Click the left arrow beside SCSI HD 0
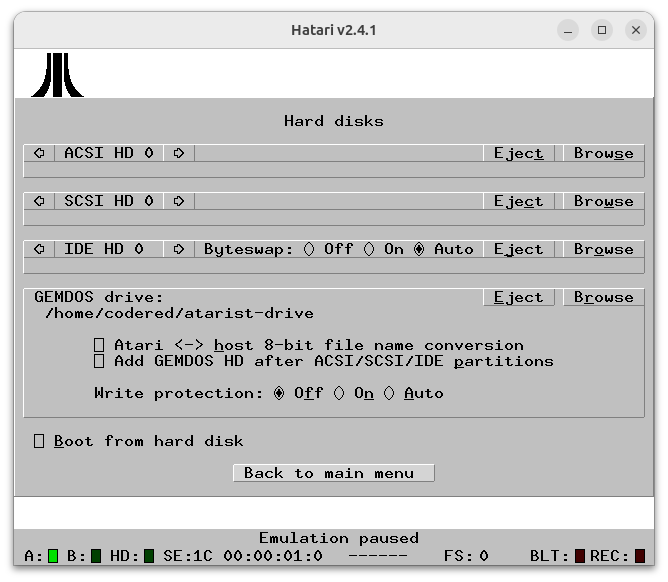This screenshot has height=582, width=668. click(x=39, y=201)
